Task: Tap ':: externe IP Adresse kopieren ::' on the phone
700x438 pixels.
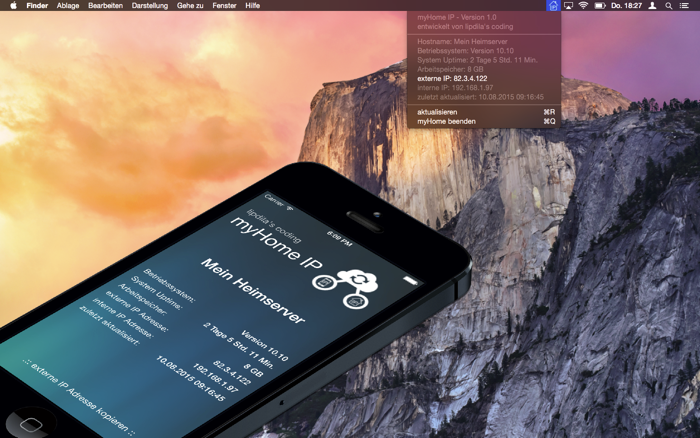Action: click(x=78, y=396)
